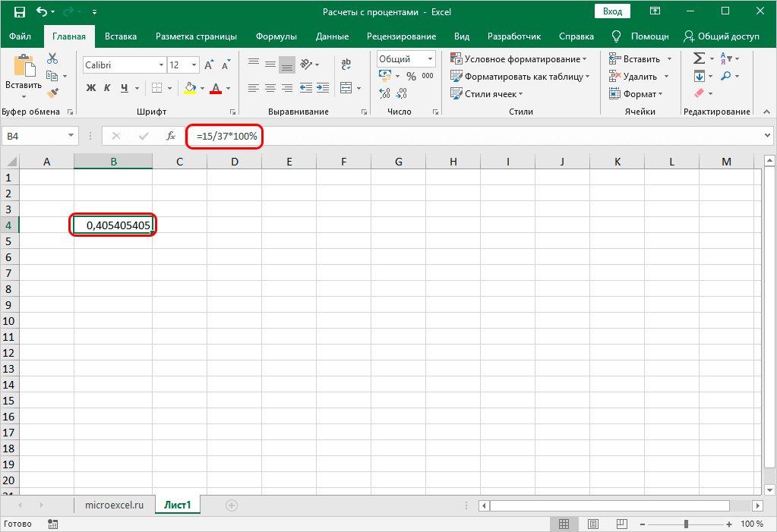Open the Формулы ribbon tab
The height and width of the screenshot is (532, 777).
pyautogui.click(x=276, y=36)
